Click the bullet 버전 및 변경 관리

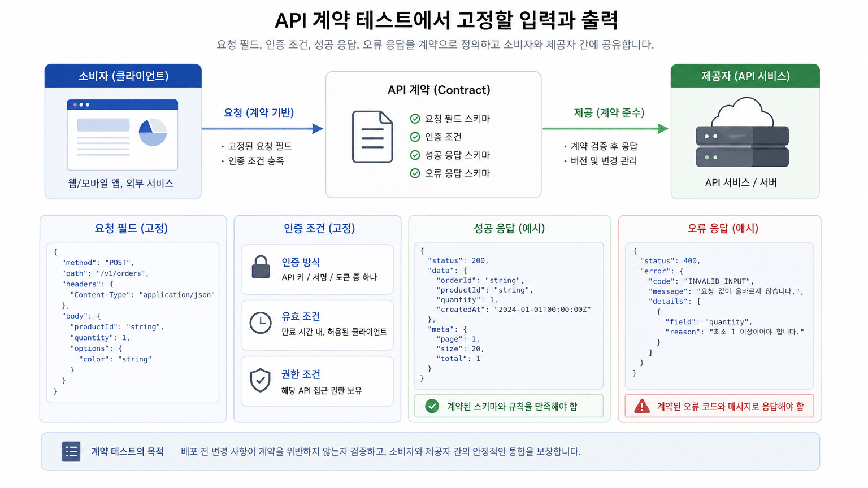604,160
